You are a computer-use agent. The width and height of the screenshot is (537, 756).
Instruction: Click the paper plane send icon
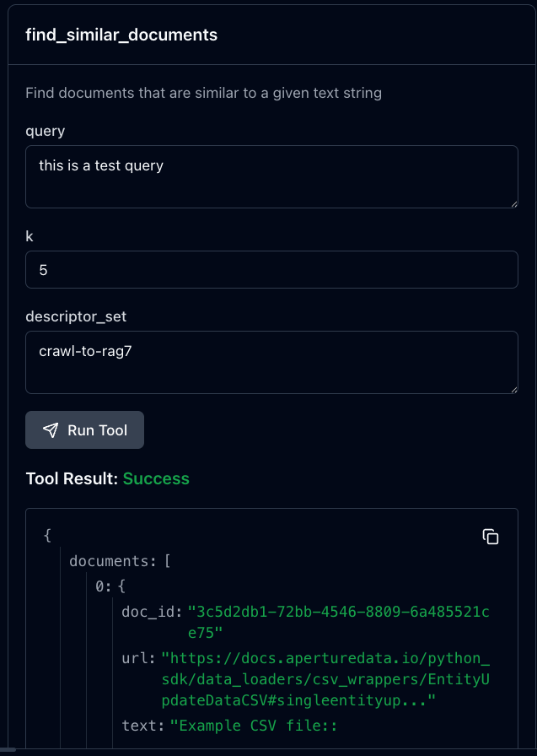coord(51,430)
